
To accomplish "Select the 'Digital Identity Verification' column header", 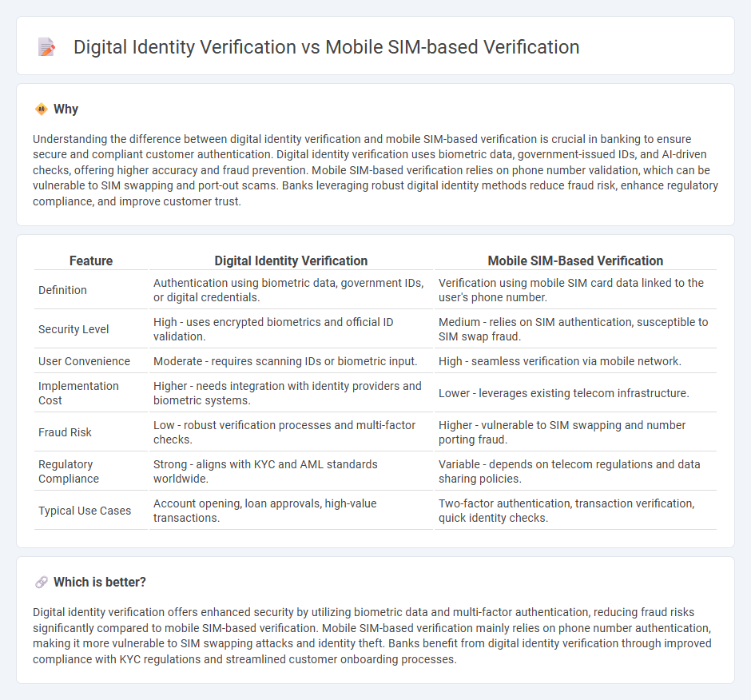I will click(x=291, y=261).
